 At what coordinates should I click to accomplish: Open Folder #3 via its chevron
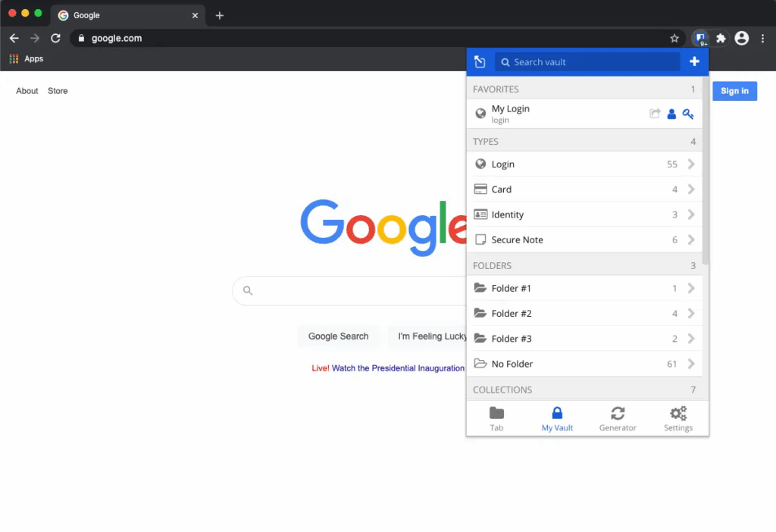[691, 339]
